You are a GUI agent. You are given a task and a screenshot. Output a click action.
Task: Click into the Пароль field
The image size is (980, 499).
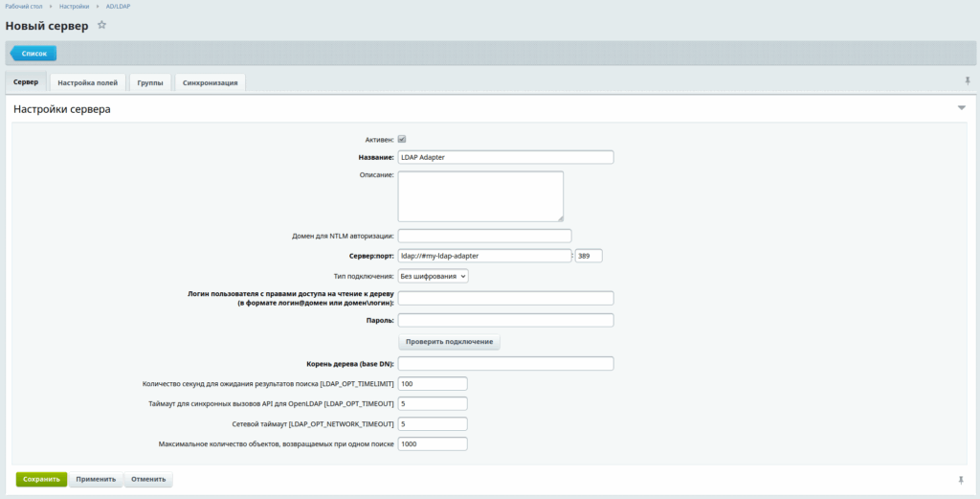505,320
